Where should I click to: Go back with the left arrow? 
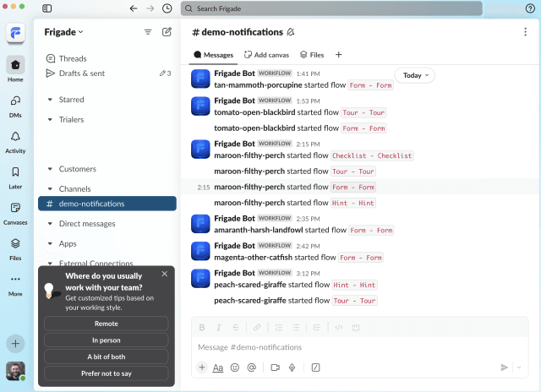coord(134,8)
